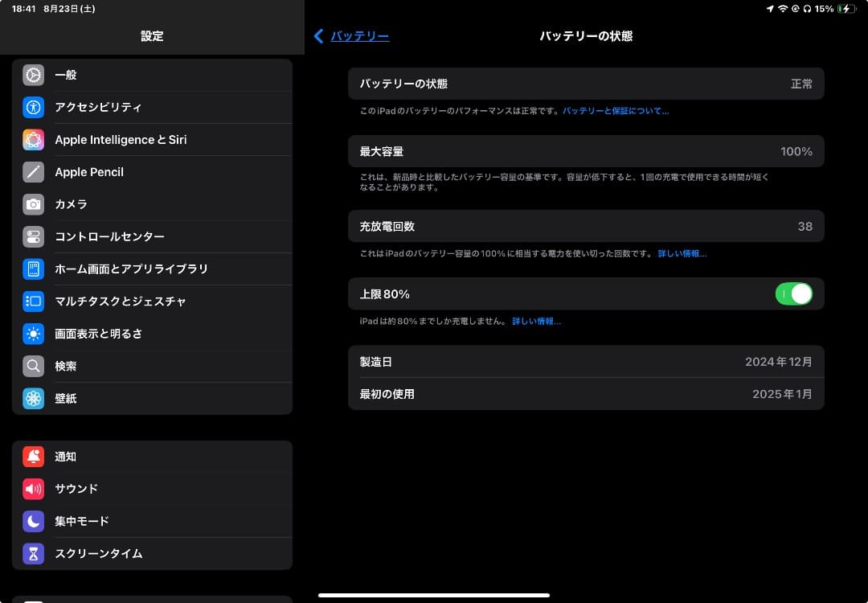Open the 画面表示と明るさ icon
This screenshot has height=603, width=868.
click(34, 333)
